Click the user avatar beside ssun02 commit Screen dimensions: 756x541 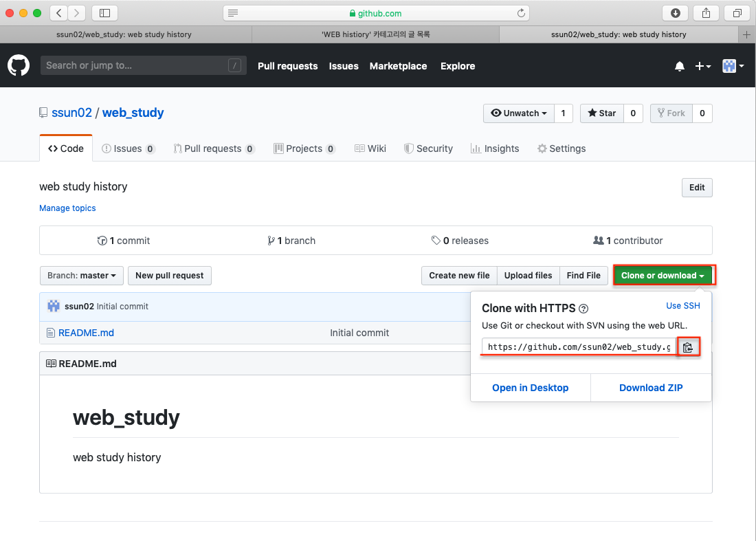(54, 306)
